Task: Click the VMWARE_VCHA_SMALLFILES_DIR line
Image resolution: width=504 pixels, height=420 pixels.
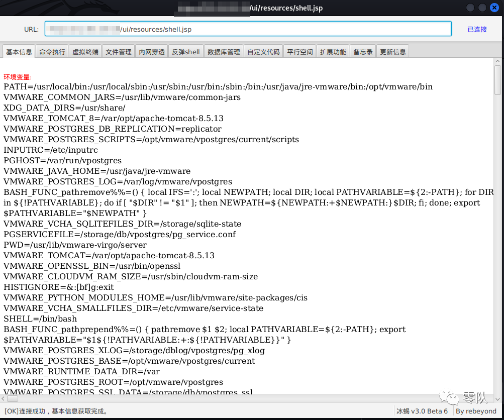Action: (133, 308)
